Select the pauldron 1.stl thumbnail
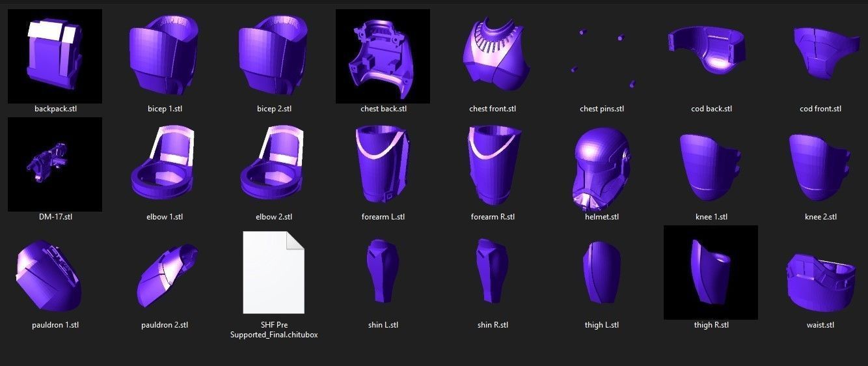Viewport: 868px width, 366px height. [x=49, y=275]
